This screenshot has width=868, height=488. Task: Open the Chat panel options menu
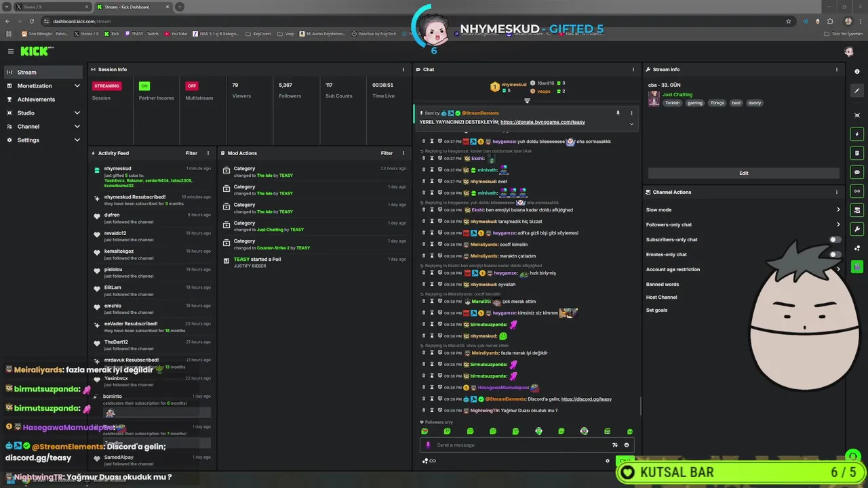(x=633, y=69)
